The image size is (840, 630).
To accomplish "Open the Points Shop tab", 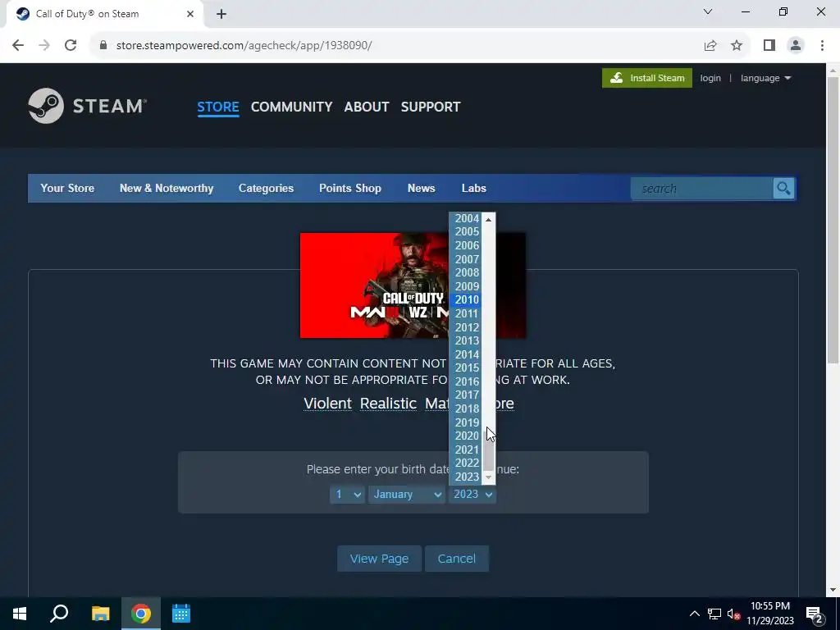I will coord(350,188).
